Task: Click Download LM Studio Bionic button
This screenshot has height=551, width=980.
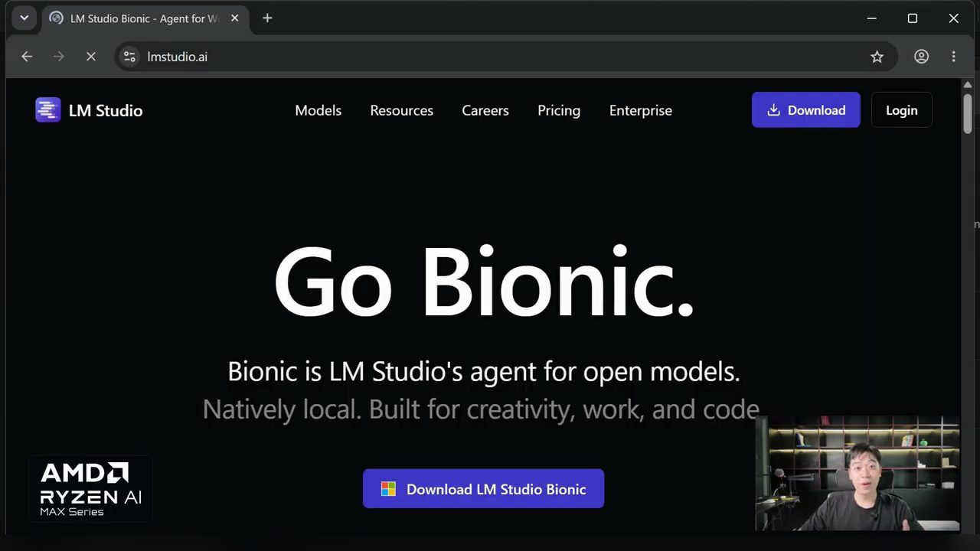Action: click(483, 489)
